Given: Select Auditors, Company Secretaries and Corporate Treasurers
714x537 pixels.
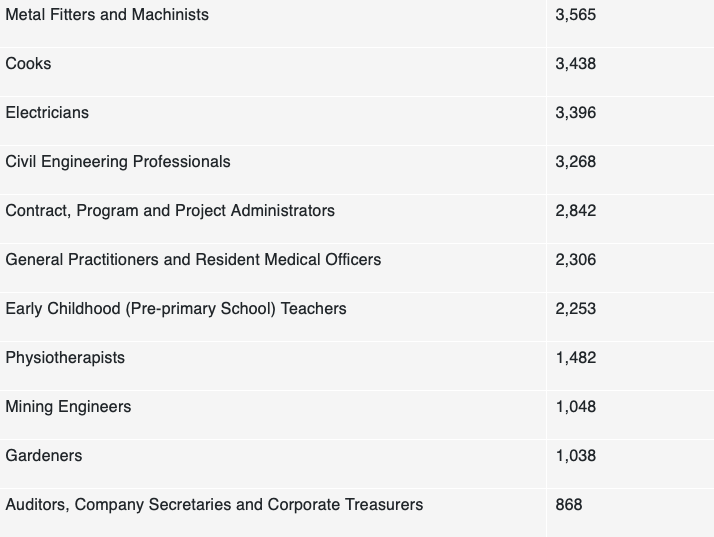Looking at the screenshot, I should pyautogui.click(x=214, y=505).
